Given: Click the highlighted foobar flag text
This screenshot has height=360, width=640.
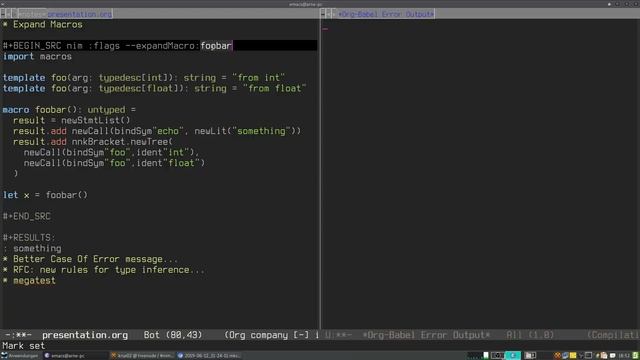Looking at the screenshot, I should (x=216, y=46).
